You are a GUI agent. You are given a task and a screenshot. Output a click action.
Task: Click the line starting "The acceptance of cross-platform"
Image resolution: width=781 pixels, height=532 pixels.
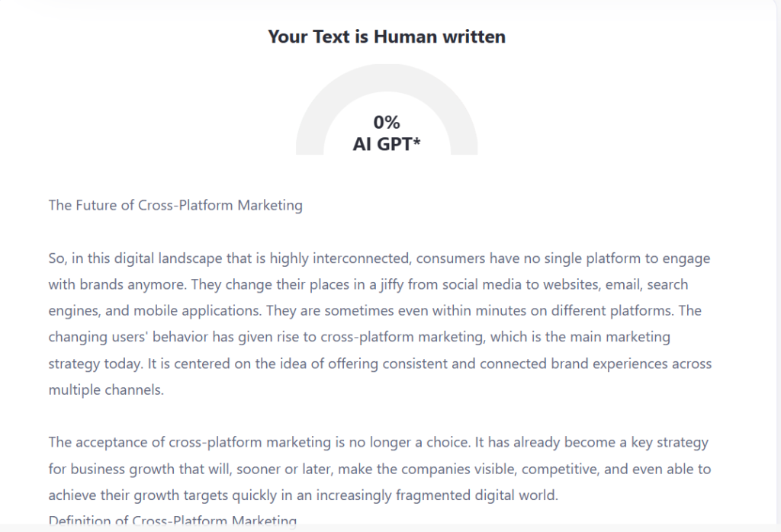tap(378, 442)
